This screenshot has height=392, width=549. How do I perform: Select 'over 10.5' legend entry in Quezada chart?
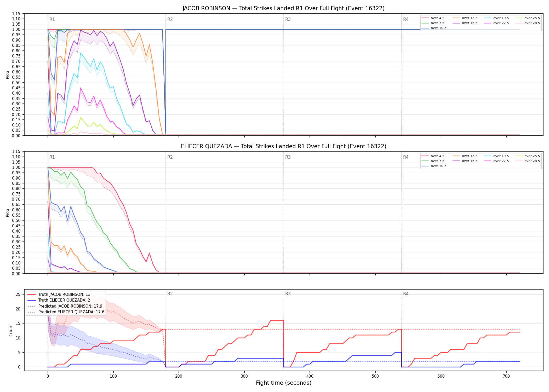click(x=434, y=166)
